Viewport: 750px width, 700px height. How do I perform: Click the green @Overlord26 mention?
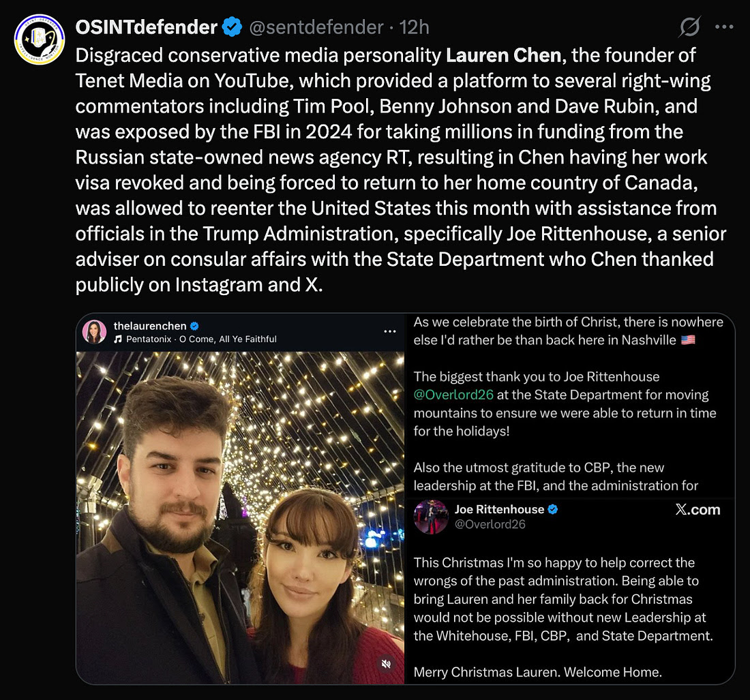click(453, 395)
